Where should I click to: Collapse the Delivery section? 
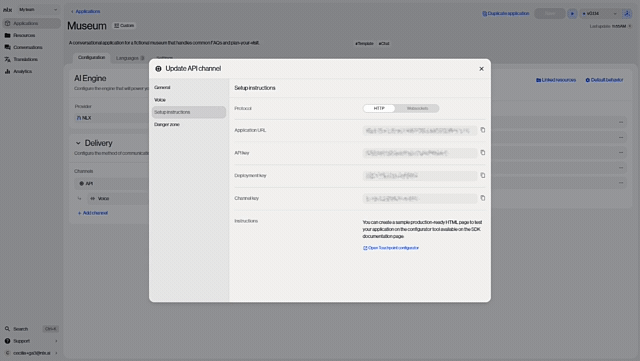tap(78, 143)
